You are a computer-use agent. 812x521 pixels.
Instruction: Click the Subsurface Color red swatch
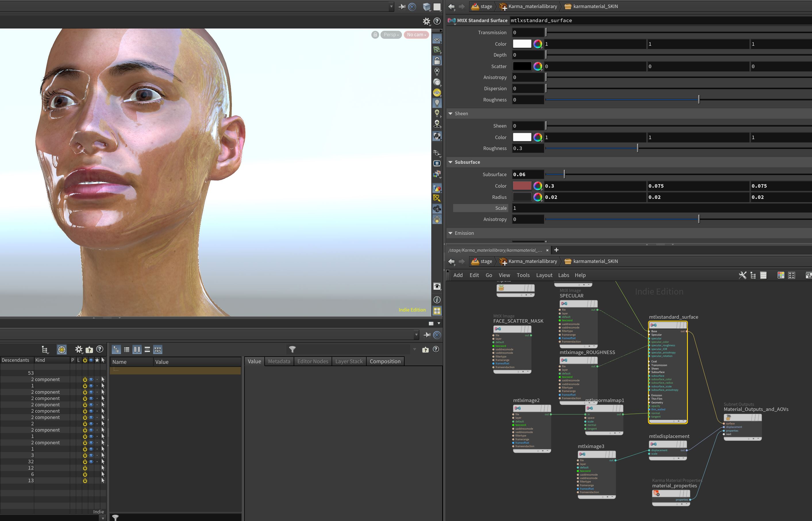tap(522, 186)
